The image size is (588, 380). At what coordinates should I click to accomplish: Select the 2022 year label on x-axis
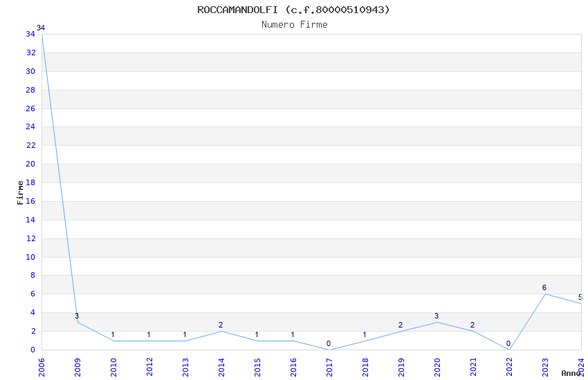point(510,368)
